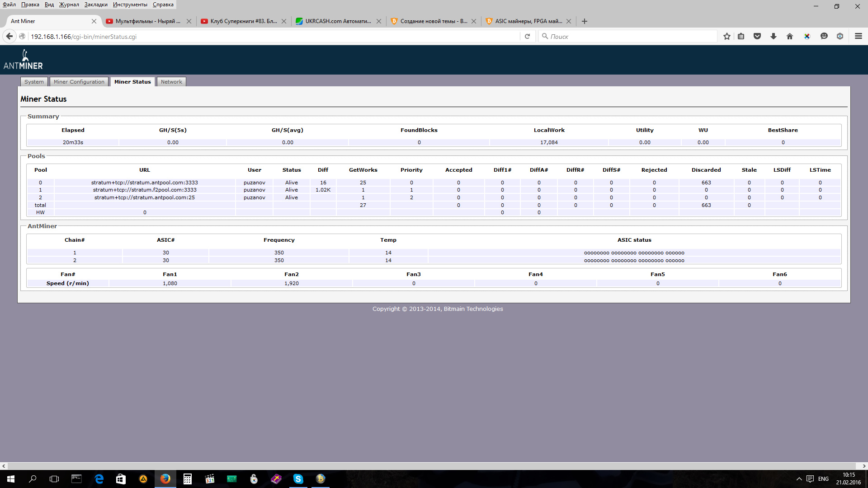Open the downloads arrow icon
Screen dimensions: 868x488
pos(774,37)
